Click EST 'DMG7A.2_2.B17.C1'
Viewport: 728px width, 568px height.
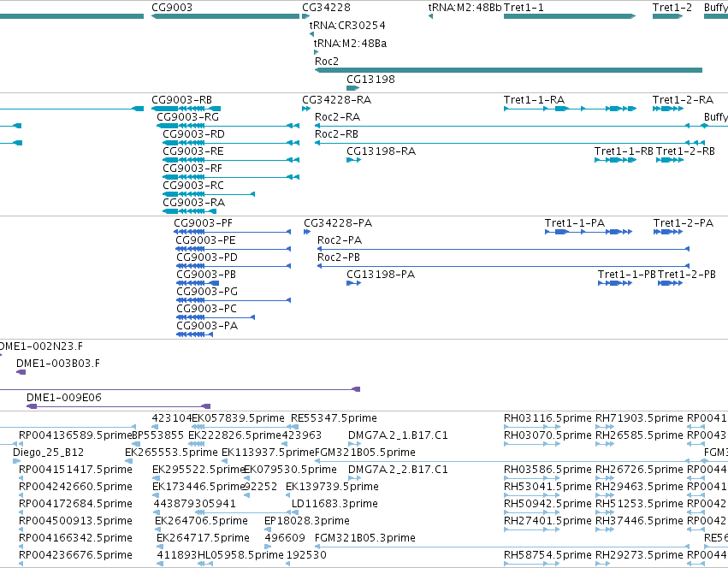pos(398,470)
